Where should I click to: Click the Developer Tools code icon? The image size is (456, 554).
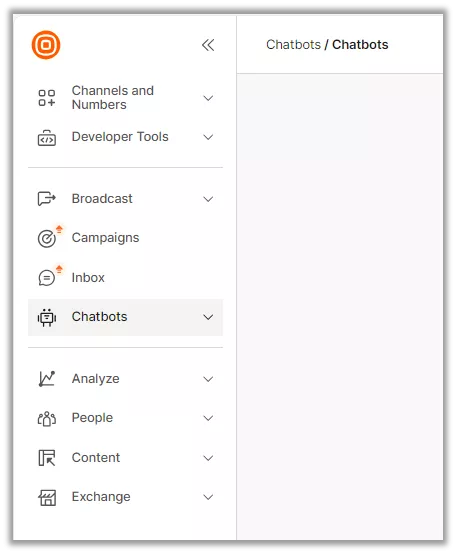[47, 137]
